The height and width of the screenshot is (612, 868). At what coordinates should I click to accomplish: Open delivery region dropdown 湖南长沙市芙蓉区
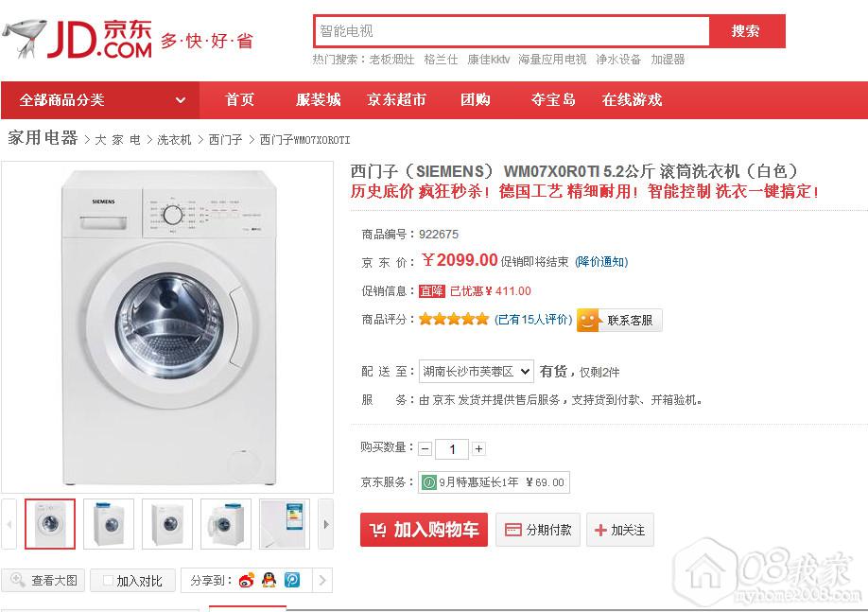pyautogui.click(x=477, y=372)
